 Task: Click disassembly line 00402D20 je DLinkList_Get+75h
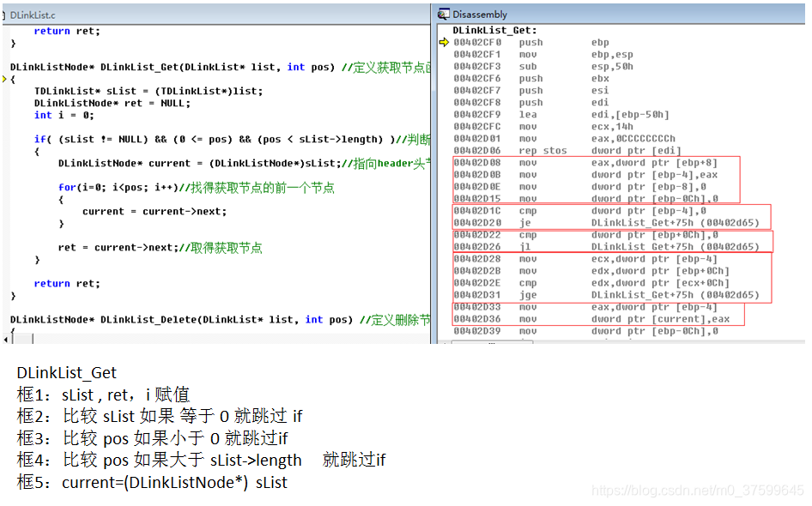pyautogui.click(x=606, y=222)
